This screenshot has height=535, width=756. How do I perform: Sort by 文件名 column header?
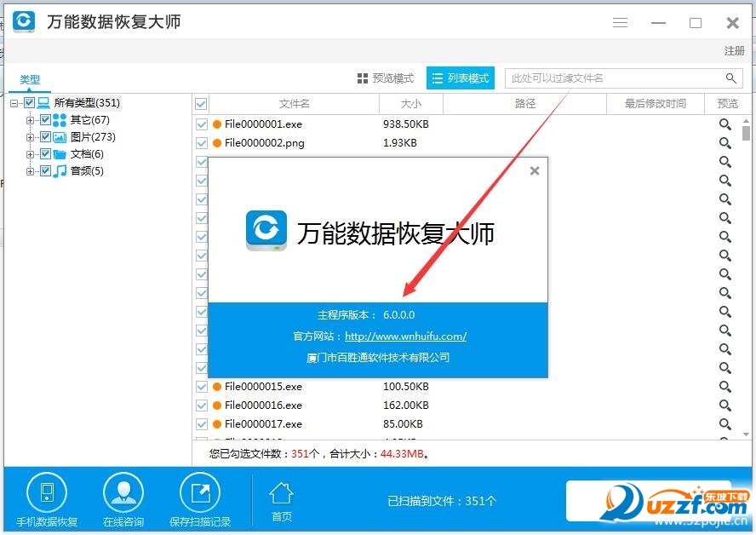[294, 104]
